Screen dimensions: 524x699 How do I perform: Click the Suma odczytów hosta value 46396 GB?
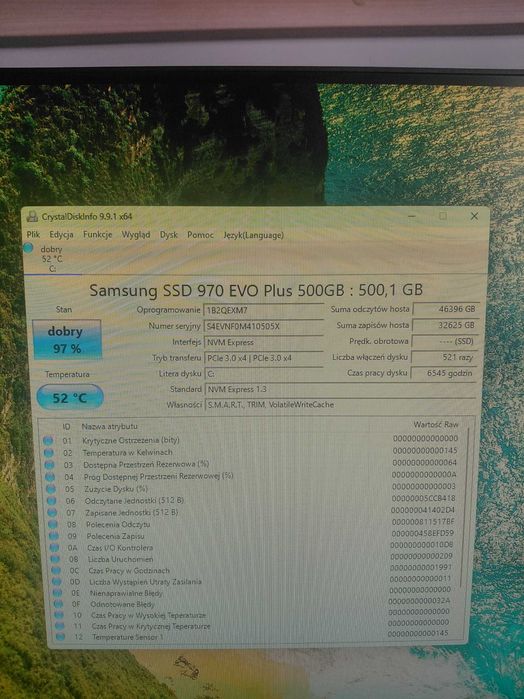click(x=446, y=309)
